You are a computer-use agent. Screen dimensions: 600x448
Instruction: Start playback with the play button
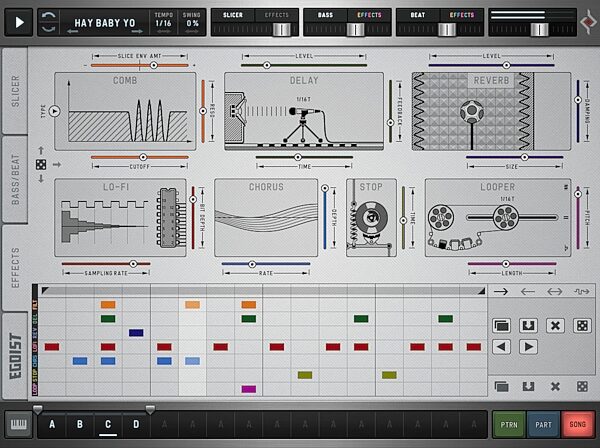tap(18, 23)
